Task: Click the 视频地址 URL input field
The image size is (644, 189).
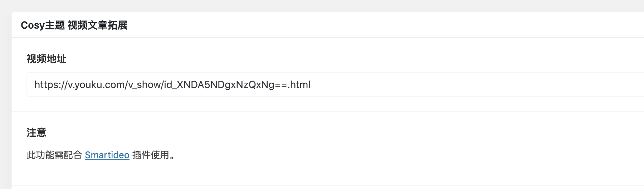Action: coord(335,84)
